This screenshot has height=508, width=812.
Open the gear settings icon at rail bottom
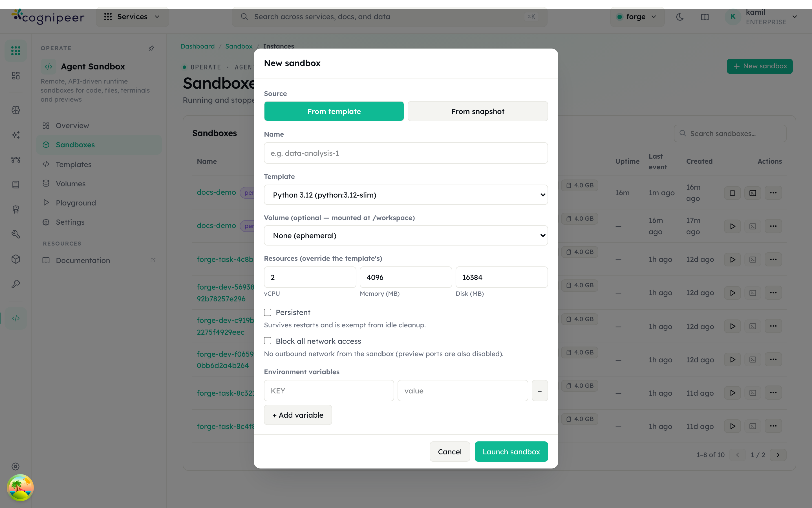pos(16,466)
